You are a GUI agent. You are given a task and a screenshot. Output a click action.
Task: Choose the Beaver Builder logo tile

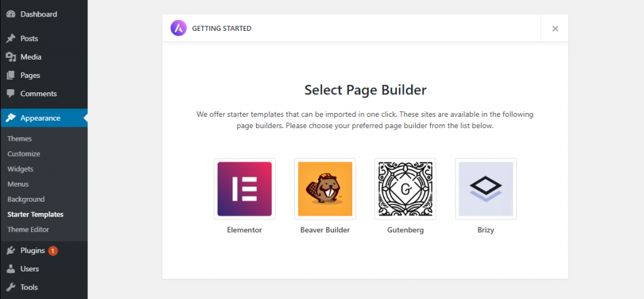pyautogui.click(x=325, y=188)
